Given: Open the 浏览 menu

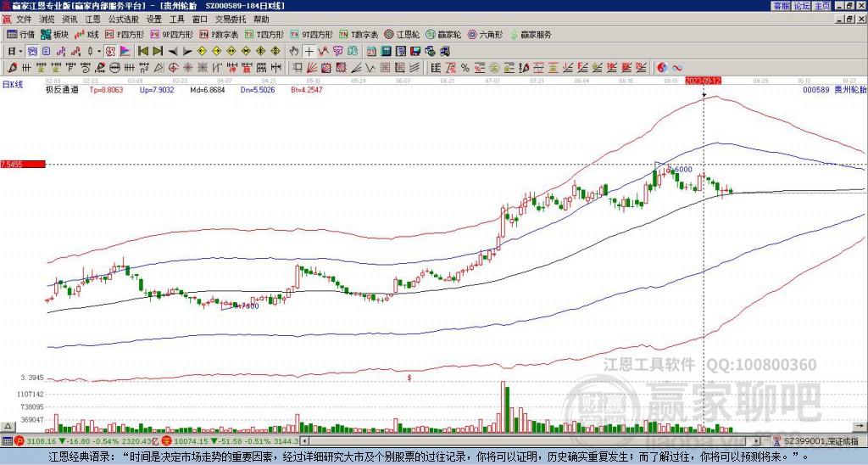Looking at the screenshot, I should click(x=47, y=20).
